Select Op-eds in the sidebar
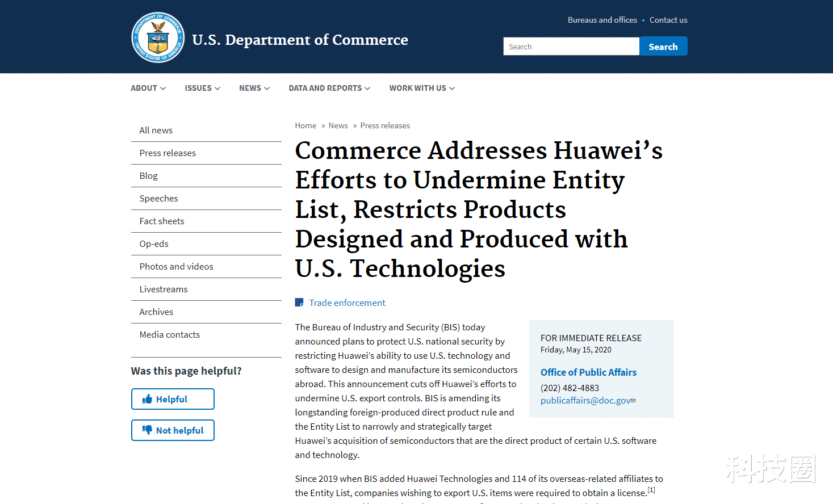The width and height of the screenshot is (833, 504). click(206, 244)
